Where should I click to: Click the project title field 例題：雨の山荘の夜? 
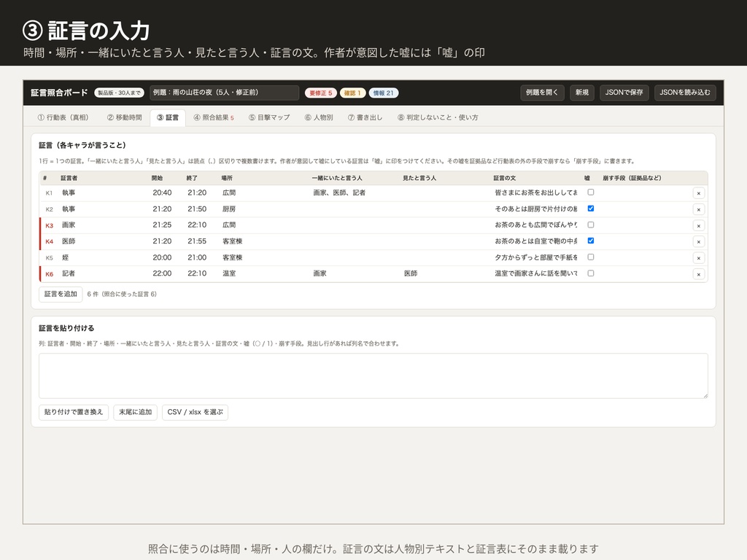pyautogui.click(x=224, y=93)
